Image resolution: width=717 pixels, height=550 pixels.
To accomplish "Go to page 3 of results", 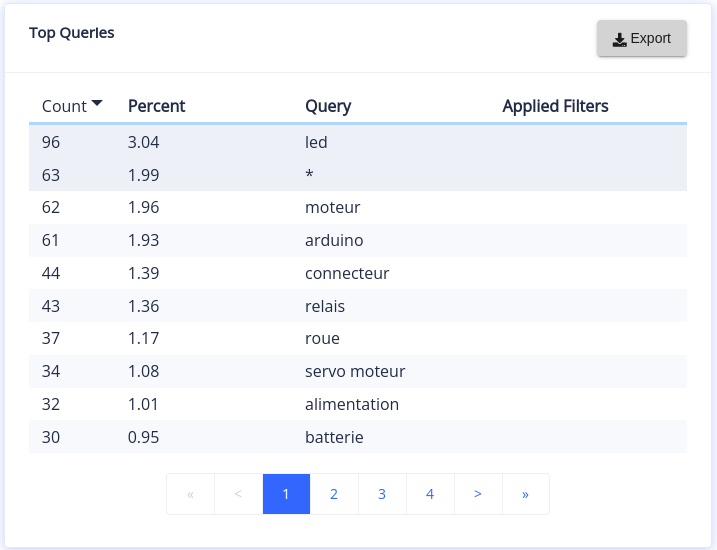I will [382, 494].
